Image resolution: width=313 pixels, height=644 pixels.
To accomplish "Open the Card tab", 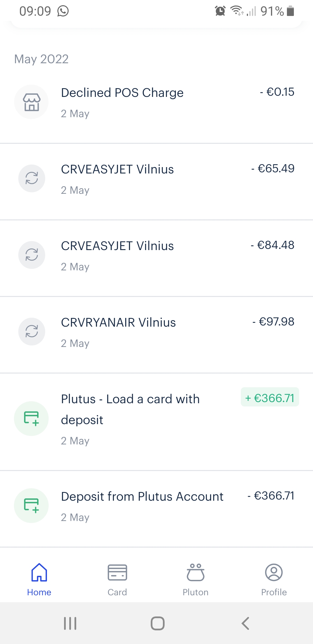I will click(x=117, y=579).
